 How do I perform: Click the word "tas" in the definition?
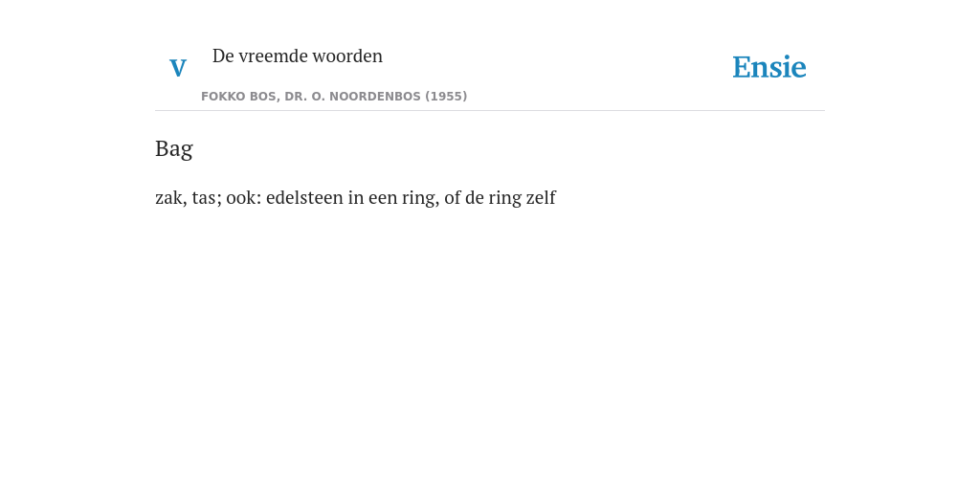205,197
